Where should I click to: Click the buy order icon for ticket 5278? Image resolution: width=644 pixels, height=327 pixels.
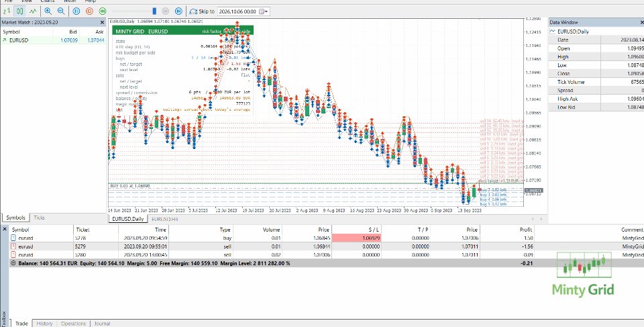(x=13, y=238)
